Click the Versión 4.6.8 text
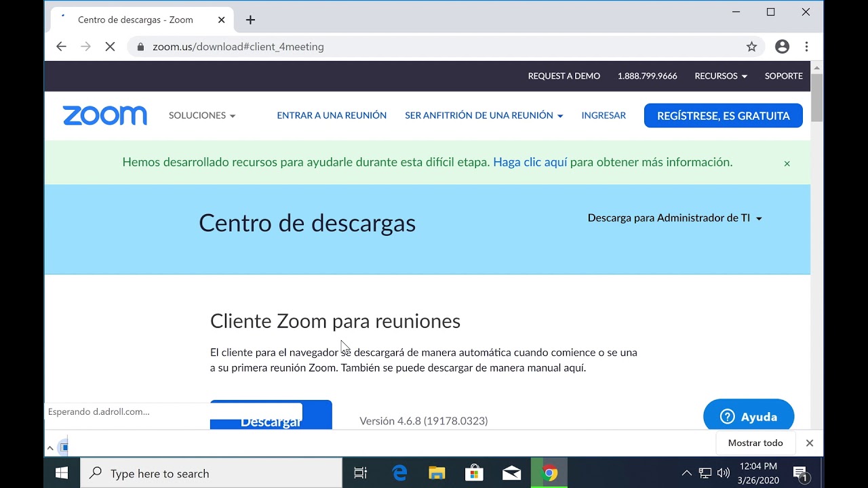 click(424, 421)
